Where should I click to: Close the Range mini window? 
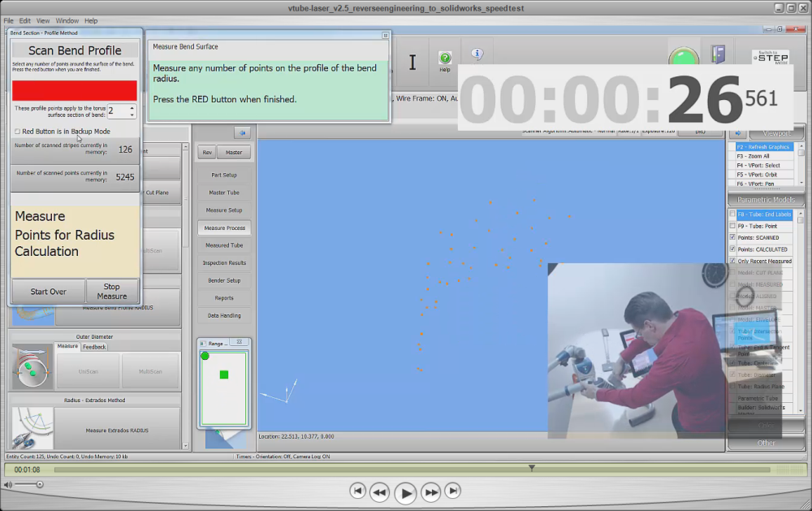point(240,342)
